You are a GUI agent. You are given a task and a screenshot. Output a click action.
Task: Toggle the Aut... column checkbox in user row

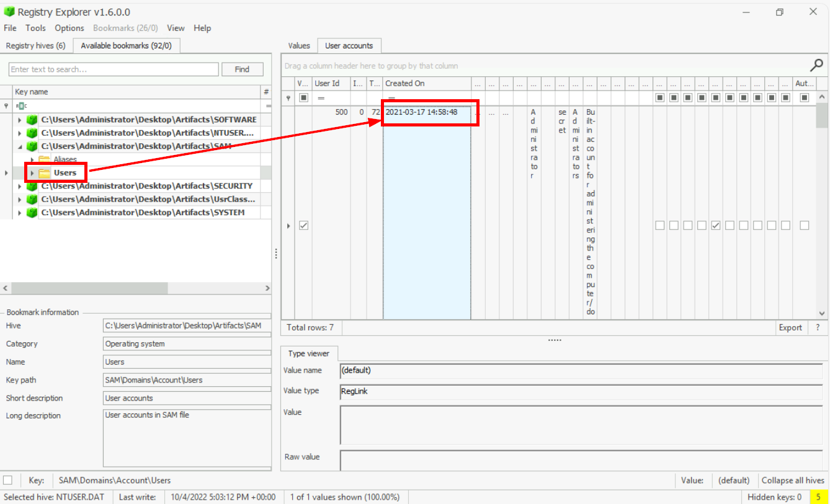coord(805,226)
